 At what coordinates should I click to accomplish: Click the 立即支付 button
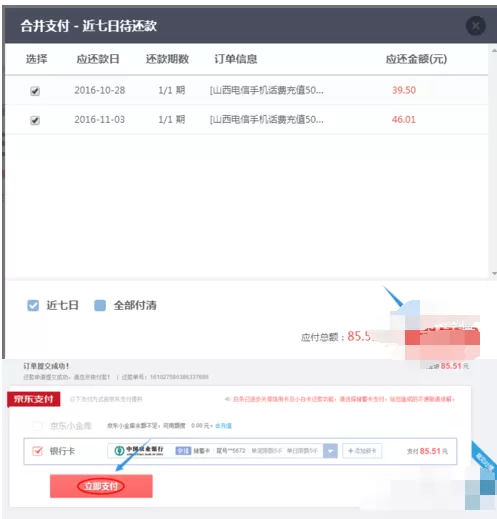[x=101, y=486]
